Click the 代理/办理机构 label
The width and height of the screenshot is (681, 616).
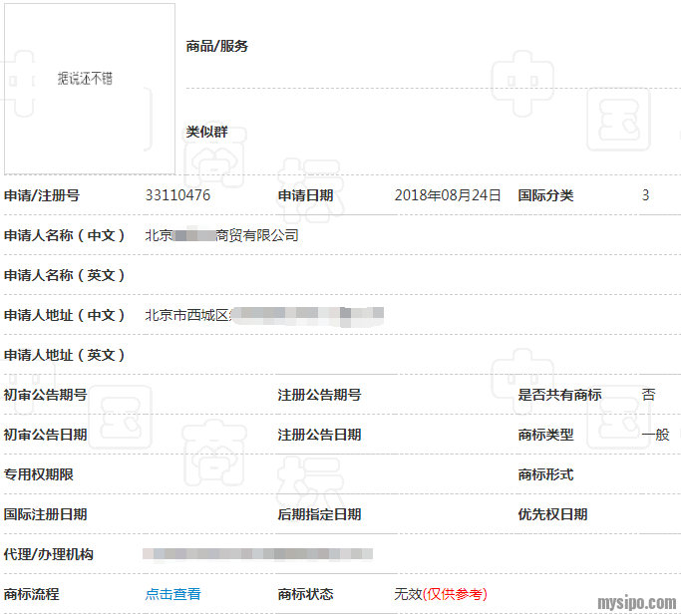pos(49,554)
